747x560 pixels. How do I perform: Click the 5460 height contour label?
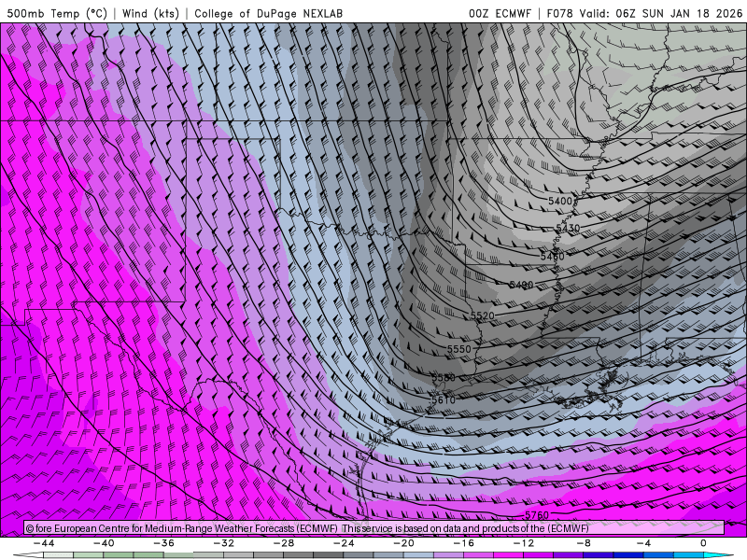[553, 257]
